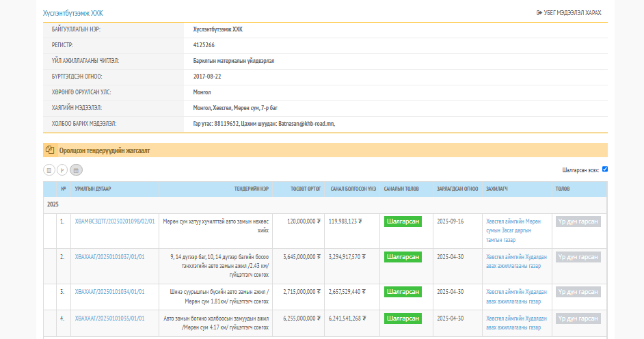Open tender ХӨАХААГ/20250101035/01/01 link
644x339 pixels.
109,318
